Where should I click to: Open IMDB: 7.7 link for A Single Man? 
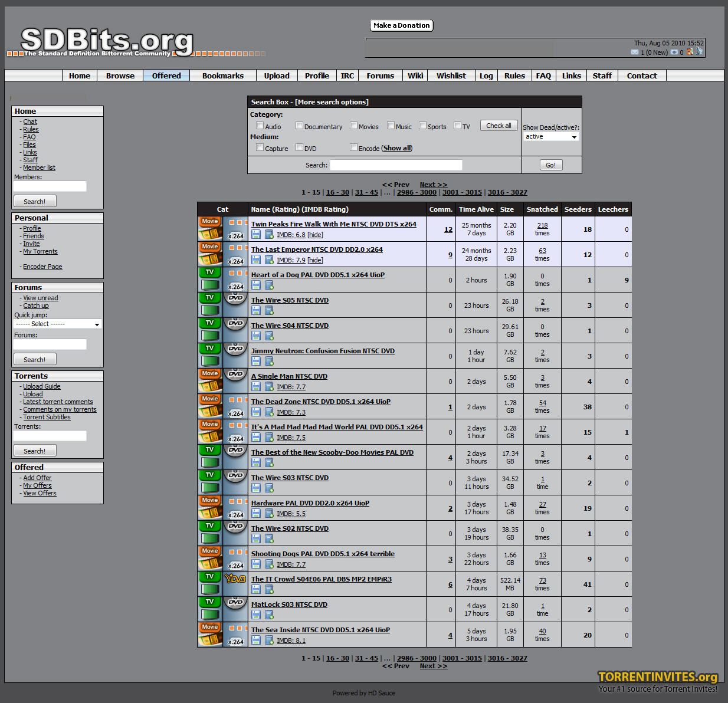[x=291, y=387]
